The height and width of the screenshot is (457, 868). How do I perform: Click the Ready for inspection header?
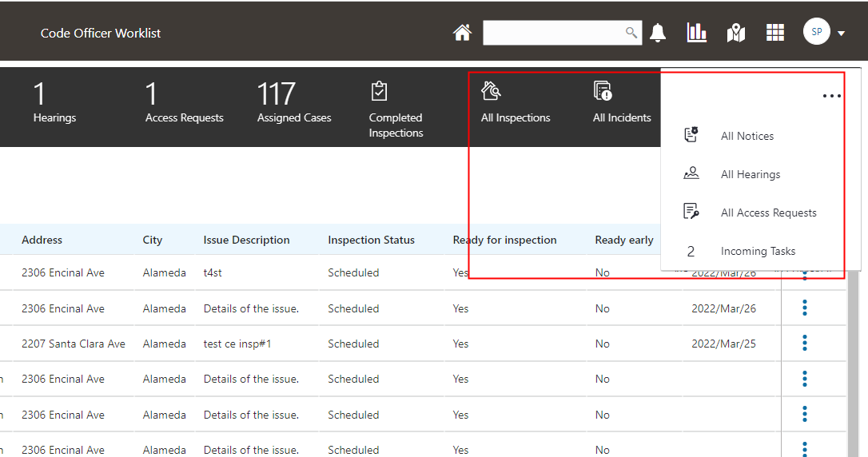pos(504,240)
